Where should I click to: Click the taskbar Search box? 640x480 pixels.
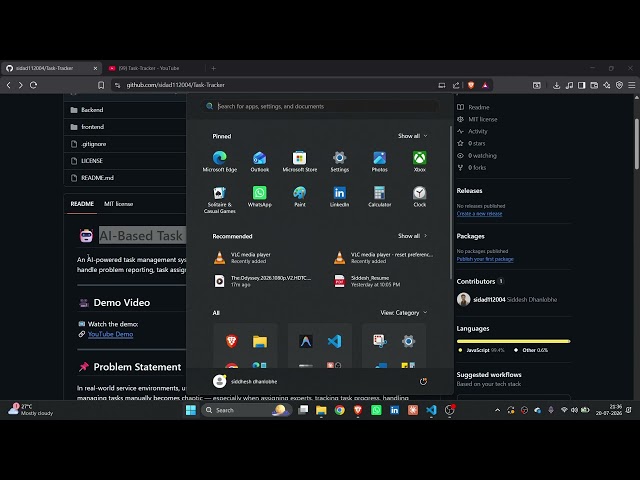(x=247, y=410)
